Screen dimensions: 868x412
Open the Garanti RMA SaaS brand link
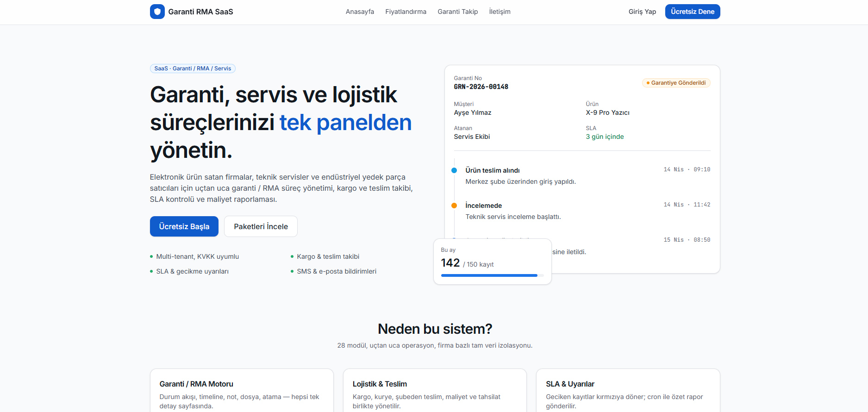192,12
